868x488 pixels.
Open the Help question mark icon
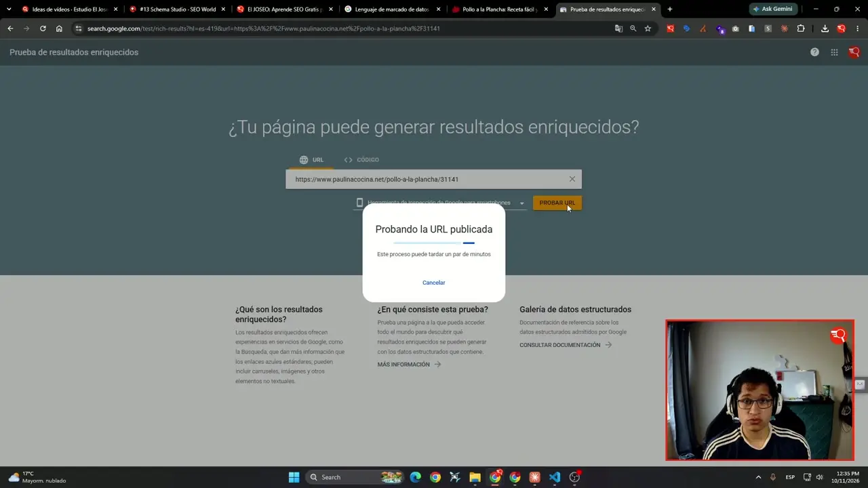814,52
